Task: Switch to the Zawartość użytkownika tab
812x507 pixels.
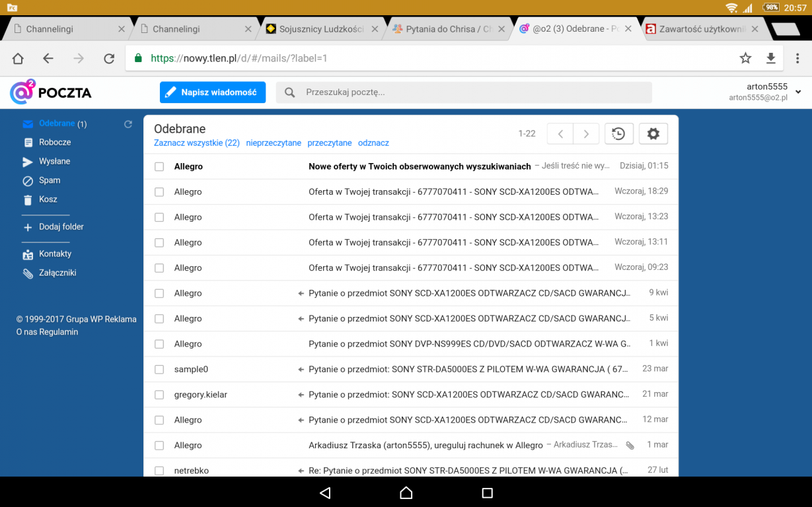Action: pos(702,29)
